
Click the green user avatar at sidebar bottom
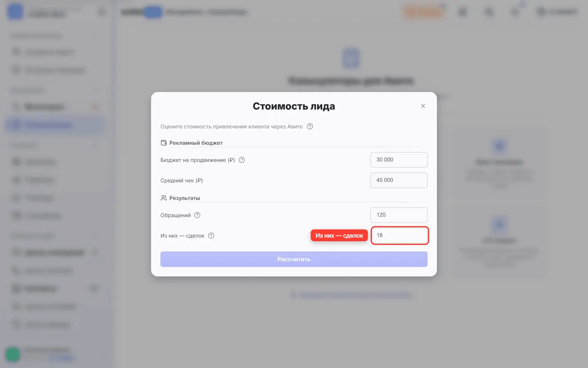13,354
